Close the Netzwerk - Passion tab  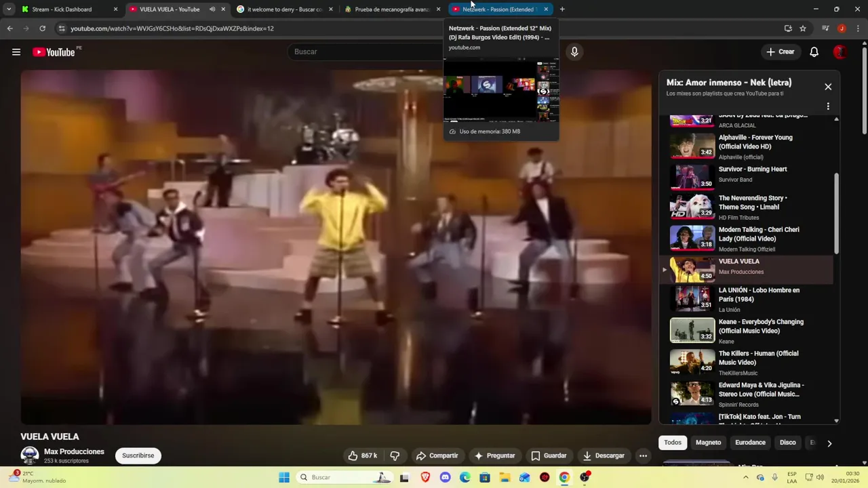[546, 9]
